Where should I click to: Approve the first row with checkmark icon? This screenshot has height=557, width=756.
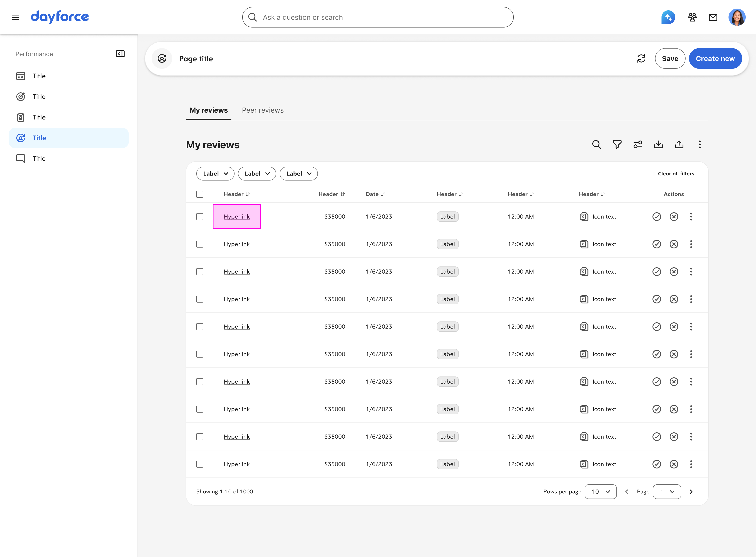tap(657, 216)
